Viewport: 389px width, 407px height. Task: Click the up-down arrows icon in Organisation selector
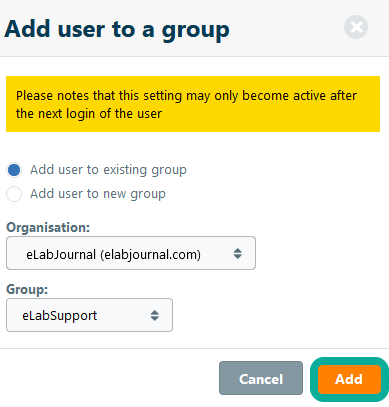click(238, 254)
